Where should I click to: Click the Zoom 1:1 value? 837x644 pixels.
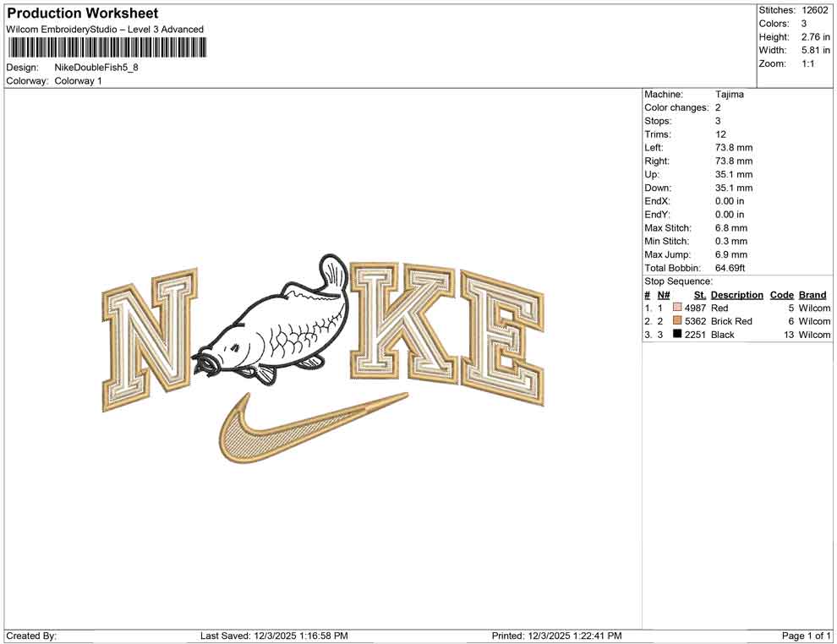point(807,63)
